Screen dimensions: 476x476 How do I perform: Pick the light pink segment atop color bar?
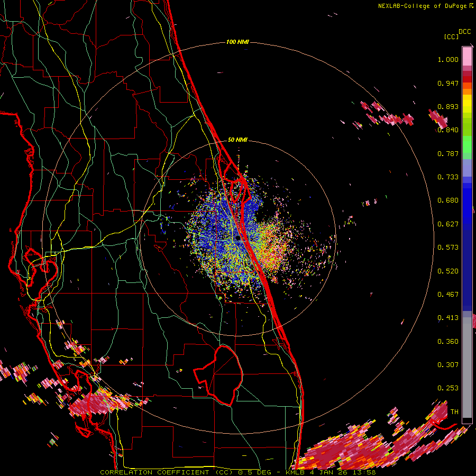467,57
